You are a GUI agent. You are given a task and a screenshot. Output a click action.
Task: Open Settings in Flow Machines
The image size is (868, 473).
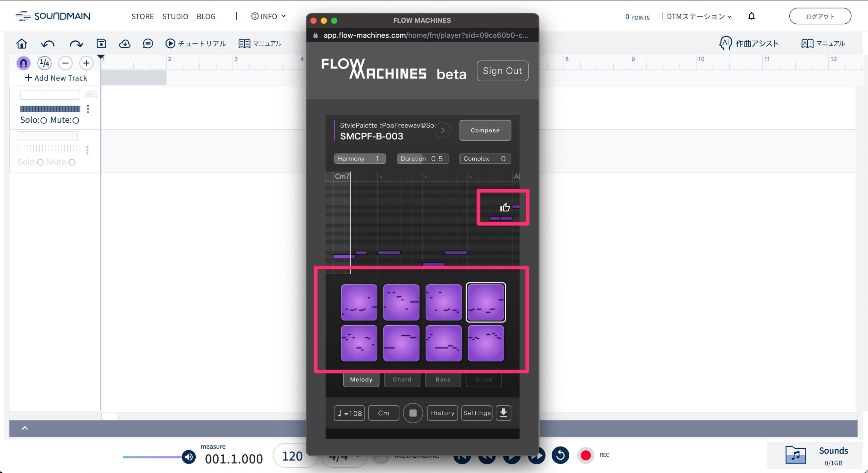pyautogui.click(x=477, y=413)
